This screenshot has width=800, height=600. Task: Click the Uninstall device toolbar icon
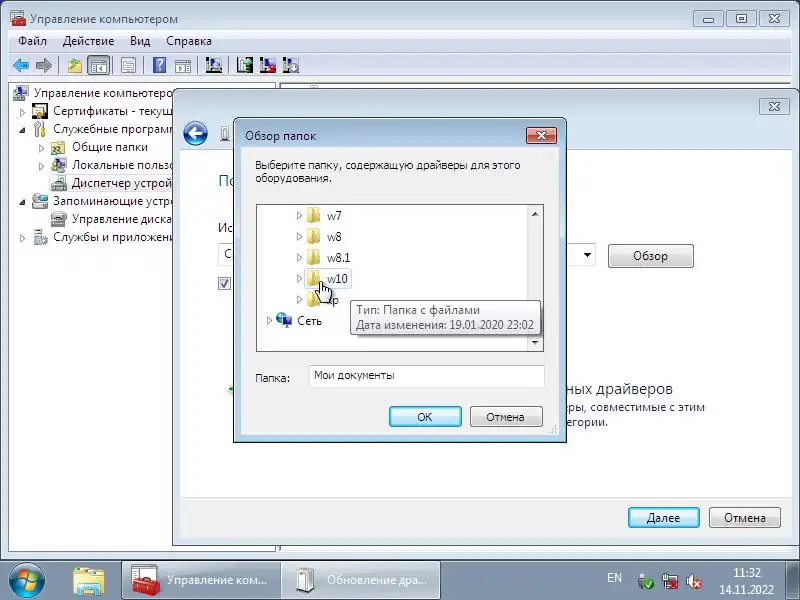click(x=267, y=65)
